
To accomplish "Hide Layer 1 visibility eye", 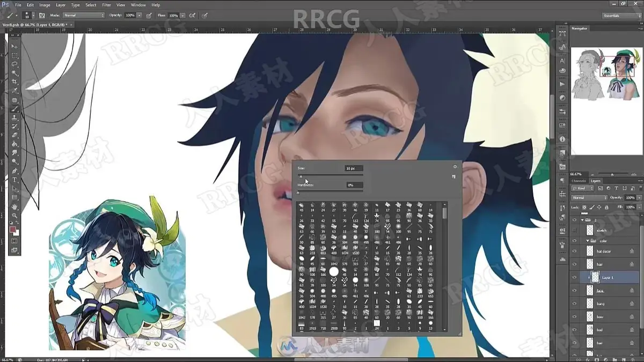I will (x=574, y=277).
